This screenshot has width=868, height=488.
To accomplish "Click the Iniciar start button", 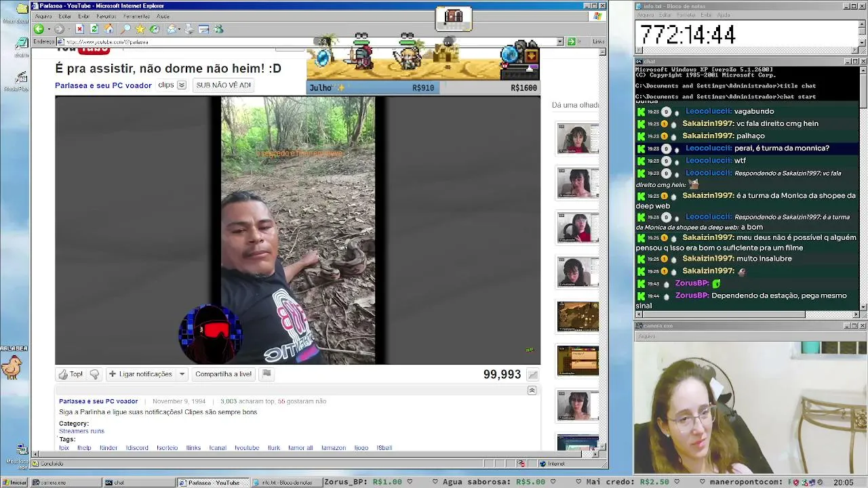I will tap(15, 483).
